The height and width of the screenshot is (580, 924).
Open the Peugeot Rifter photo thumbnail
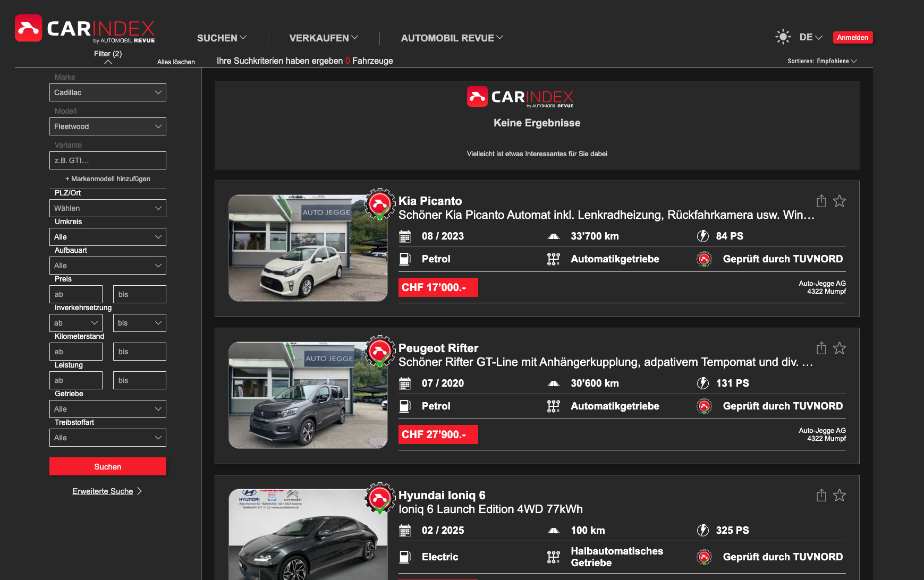(308, 395)
